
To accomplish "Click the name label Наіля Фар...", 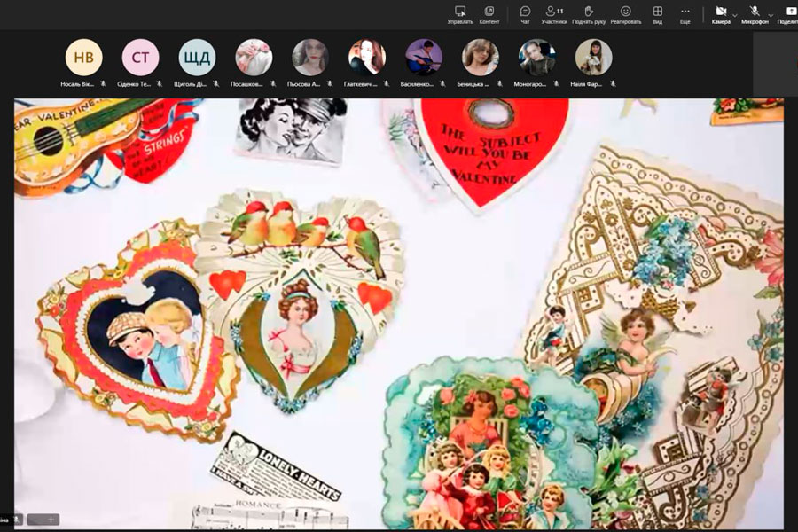I will tap(586, 84).
